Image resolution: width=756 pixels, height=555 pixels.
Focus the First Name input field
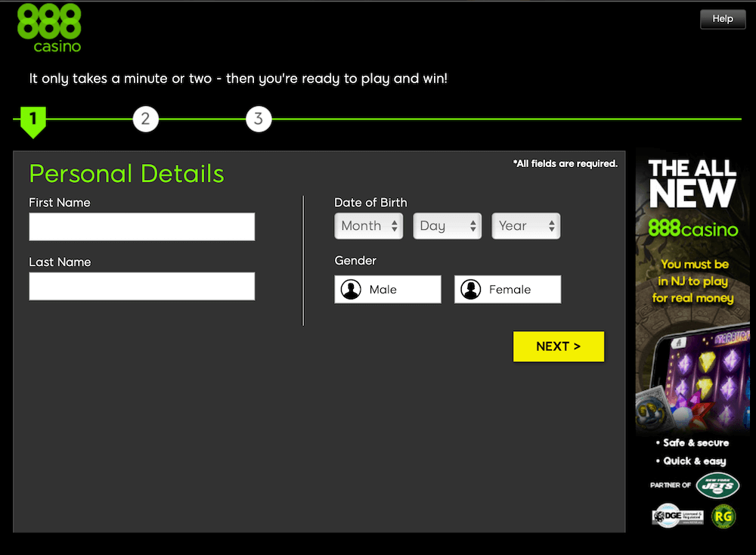tap(142, 227)
